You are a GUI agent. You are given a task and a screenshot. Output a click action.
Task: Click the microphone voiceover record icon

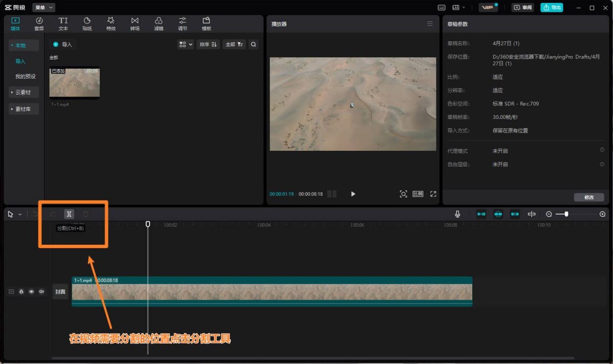tap(458, 214)
